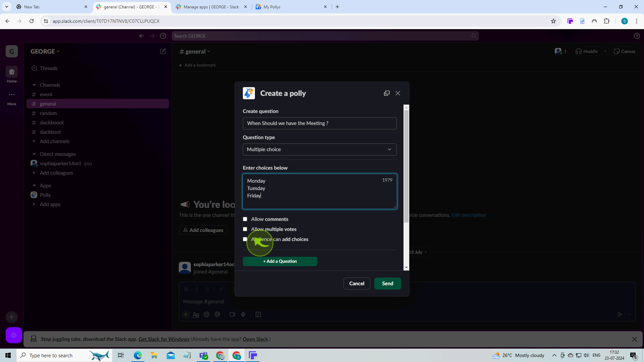Open the slackbooot channel

[52, 123]
